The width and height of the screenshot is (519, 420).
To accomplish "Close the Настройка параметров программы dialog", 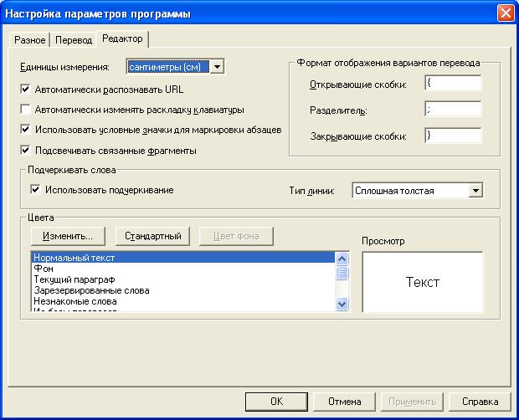I will coord(506,13).
